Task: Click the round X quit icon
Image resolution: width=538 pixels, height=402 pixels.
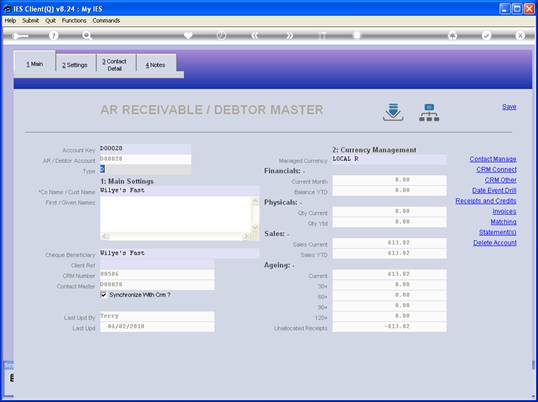Action: click(x=520, y=35)
